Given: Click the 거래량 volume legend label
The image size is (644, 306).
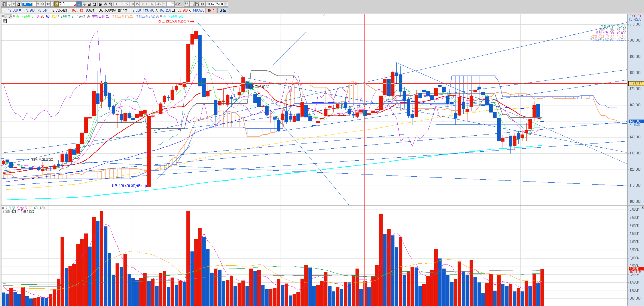Looking at the screenshot, I should coord(10,208).
